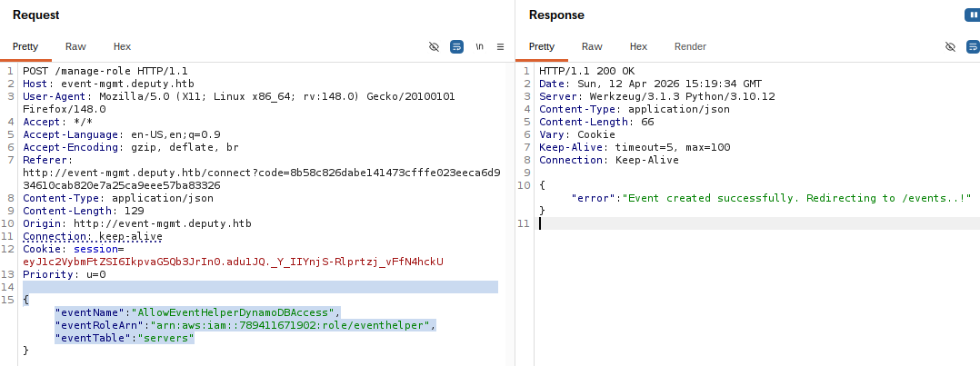
Task: Switch to Response Pretty tab
Action: (x=541, y=46)
